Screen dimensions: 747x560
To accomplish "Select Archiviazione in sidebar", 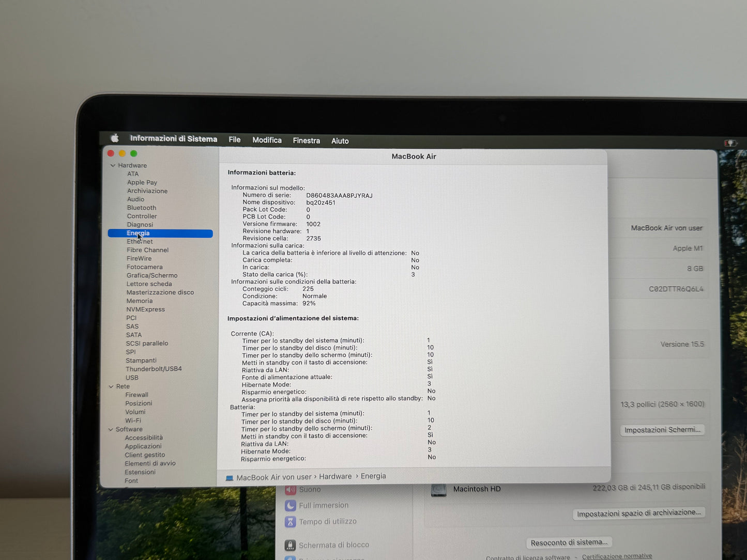I will (147, 191).
